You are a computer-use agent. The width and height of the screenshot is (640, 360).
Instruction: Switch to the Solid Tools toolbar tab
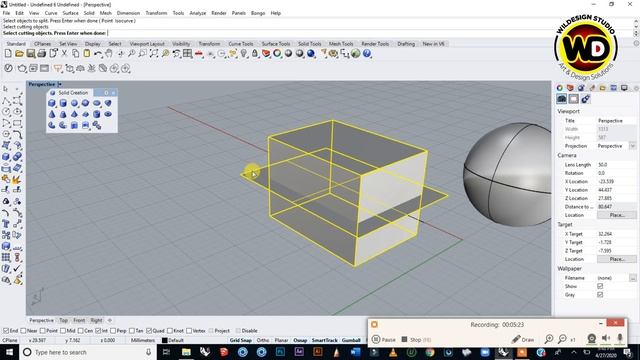coord(309,44)
